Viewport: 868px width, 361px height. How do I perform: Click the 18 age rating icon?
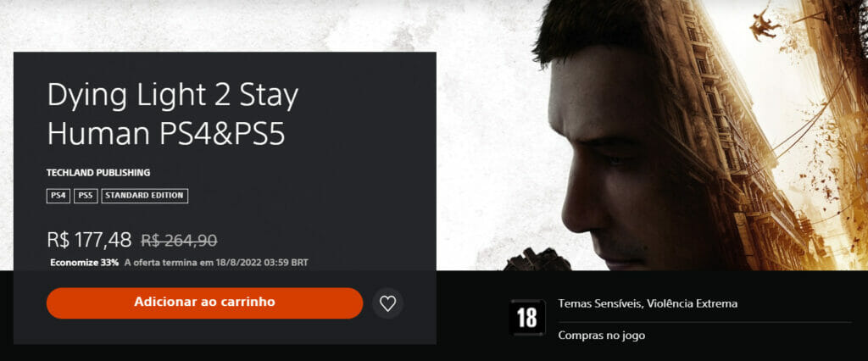[x=526, y=318]
